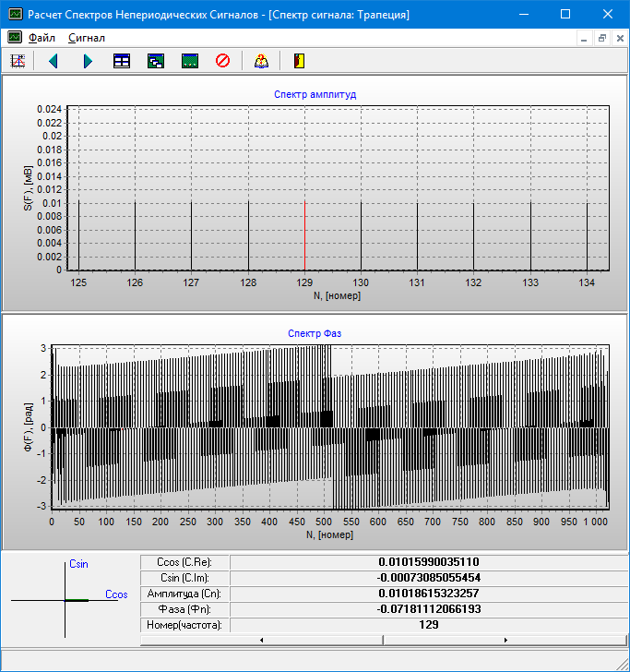Go to next harmonic with right arrow
Viewport: 630px width, 672px height.
88,61
